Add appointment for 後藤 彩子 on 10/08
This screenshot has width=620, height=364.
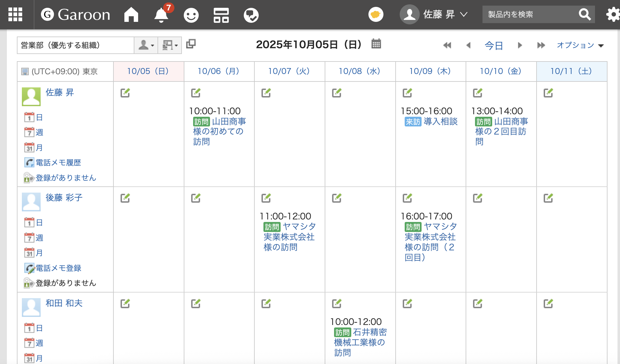(337, 198)
